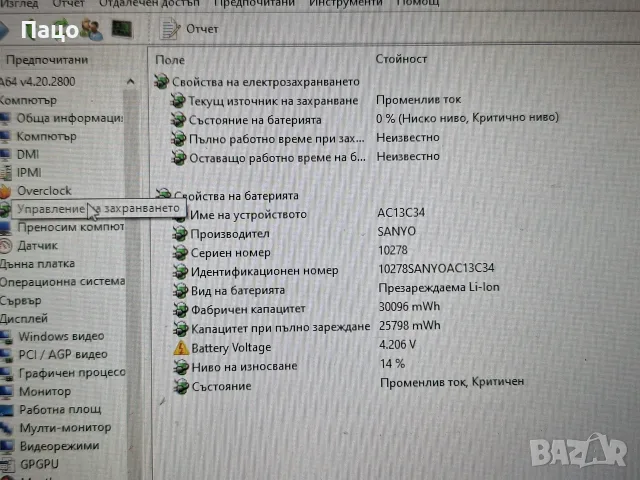Click the Battery Voltage warning icon

(182, 348)
